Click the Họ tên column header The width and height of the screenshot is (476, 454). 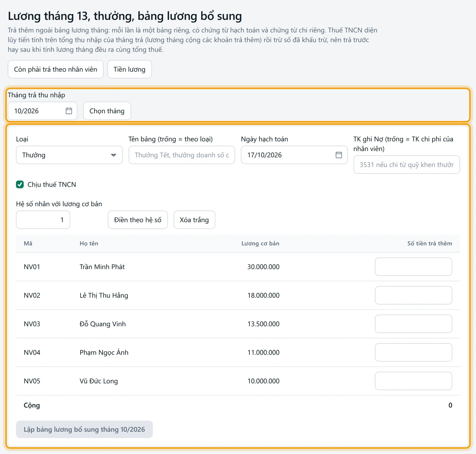pyautogui.click(x=89, y=244)
